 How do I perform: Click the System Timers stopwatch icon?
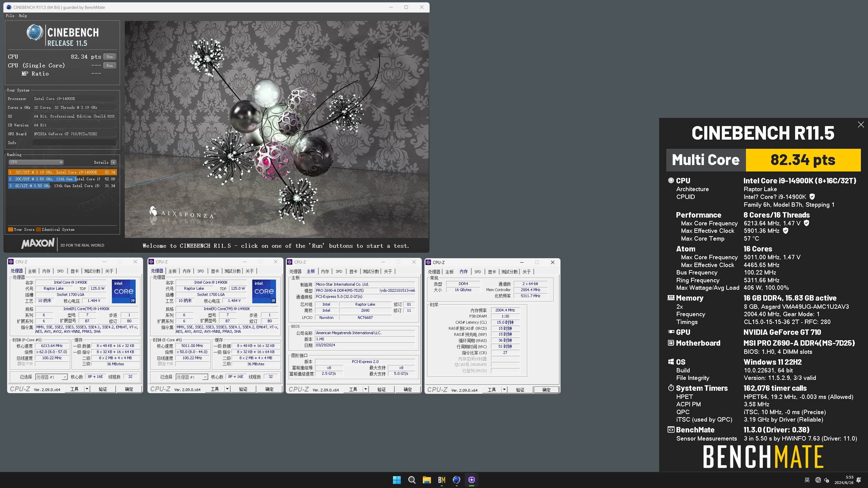point(671,388)
